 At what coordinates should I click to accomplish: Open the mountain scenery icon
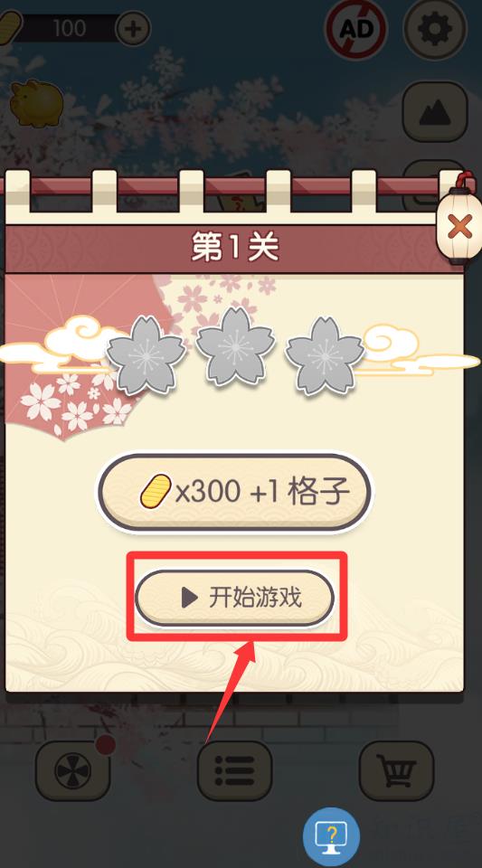click(435, 111)
